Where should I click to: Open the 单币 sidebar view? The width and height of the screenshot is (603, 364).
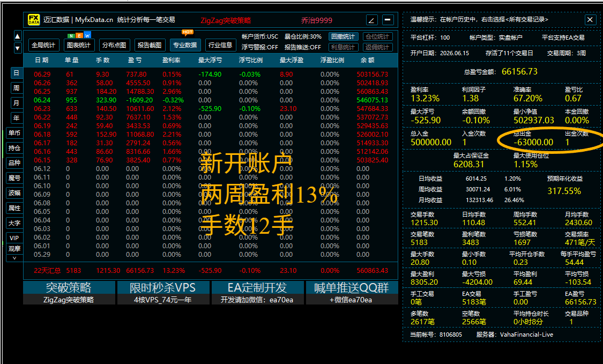[14, 133]
